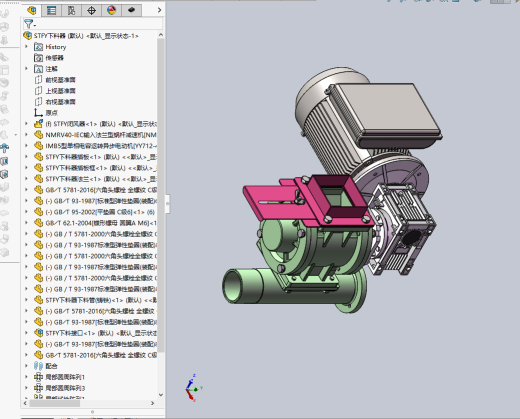Select the Sensors folder icon

coord(39,58)
